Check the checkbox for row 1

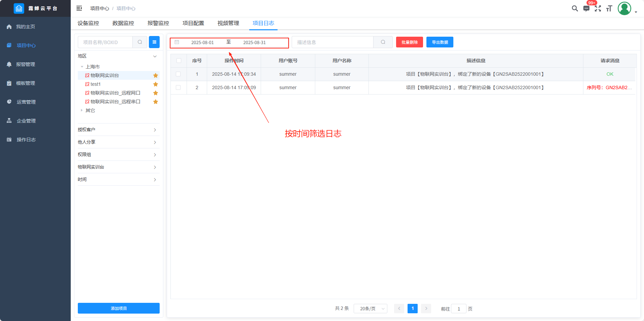coord(178,74)
